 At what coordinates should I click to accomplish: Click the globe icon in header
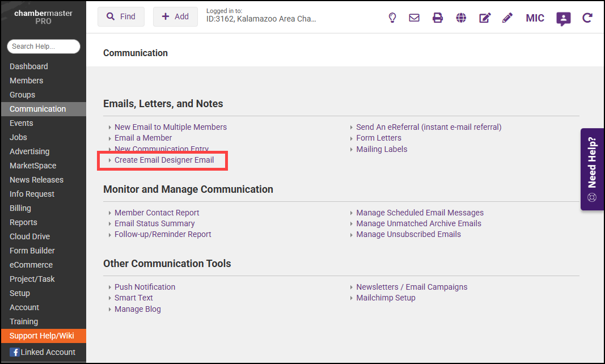[462, 18]
